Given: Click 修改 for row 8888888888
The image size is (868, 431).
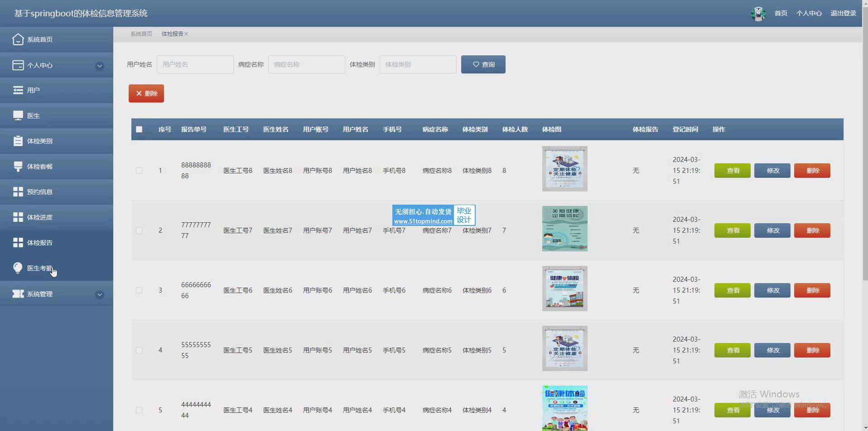Looking at the screenshot, I should 772,171.
